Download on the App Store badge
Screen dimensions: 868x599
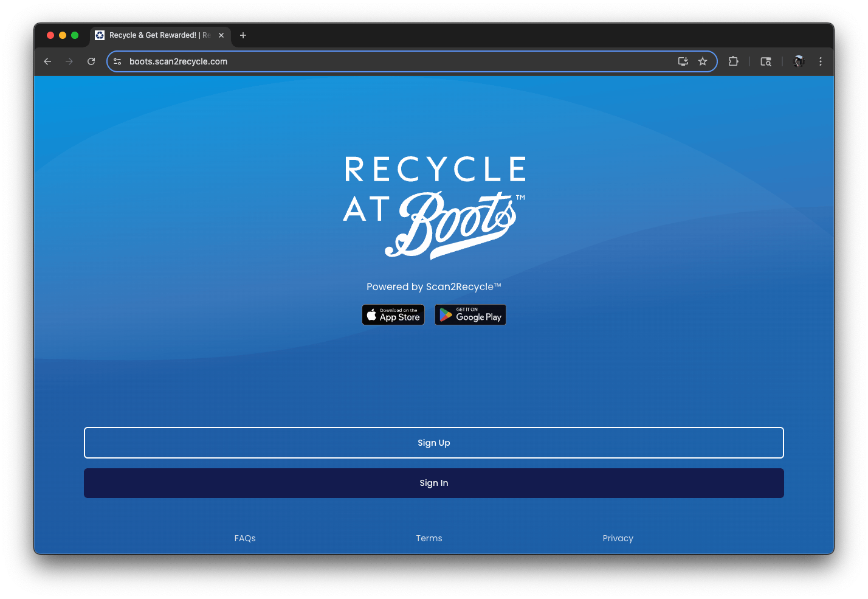click(393, 315)
